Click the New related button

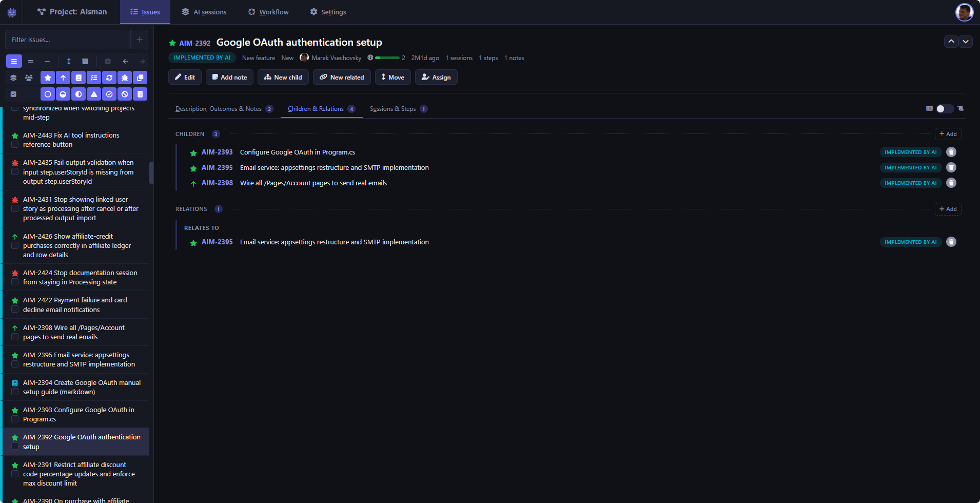tap(342, 77)
